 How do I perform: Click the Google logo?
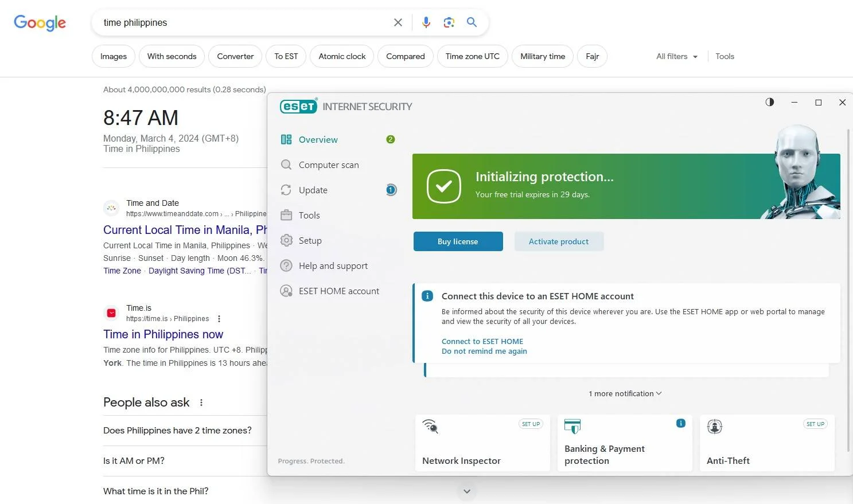point(40,23)
